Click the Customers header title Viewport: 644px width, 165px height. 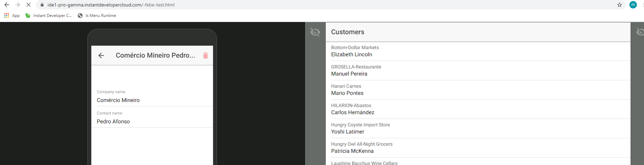(x=347, y=32)
